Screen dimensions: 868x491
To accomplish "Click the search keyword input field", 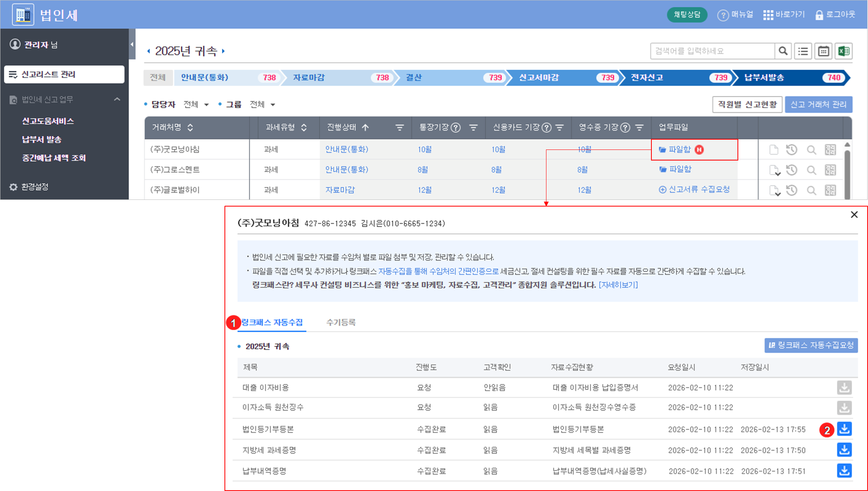I will [712, 51].
